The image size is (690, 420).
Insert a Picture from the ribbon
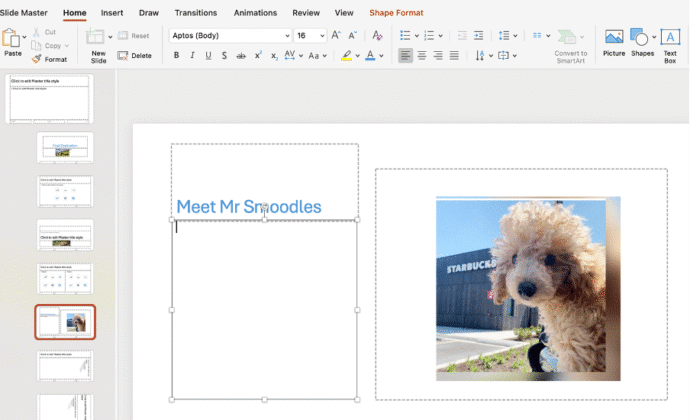pyautogui.click(x=614, y=44)
